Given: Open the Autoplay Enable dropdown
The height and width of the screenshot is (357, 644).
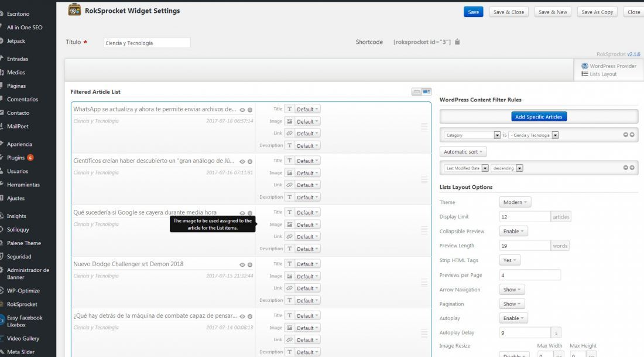Looking at the screenshot, I should coord(513,318).
